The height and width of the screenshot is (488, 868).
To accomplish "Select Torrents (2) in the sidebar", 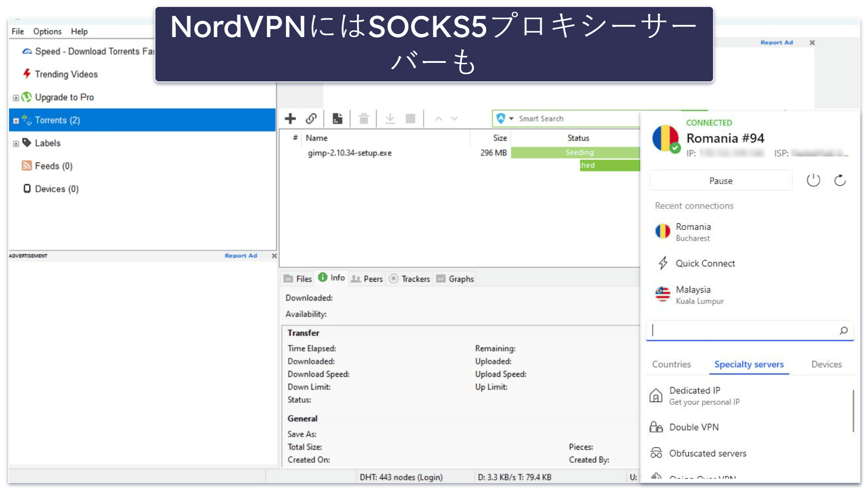I will click(142, 120).
